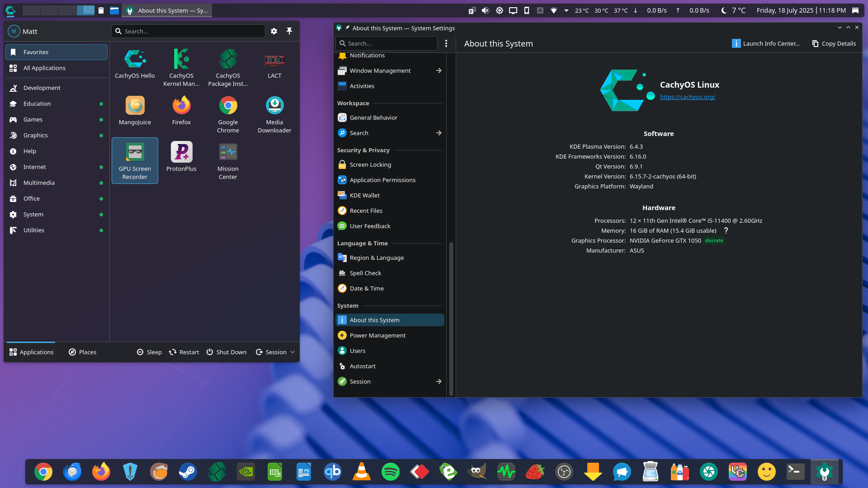This screenshot has width=868, height=488.
Task: Open MangoJuice from favorites
Action: click(135, 106)
